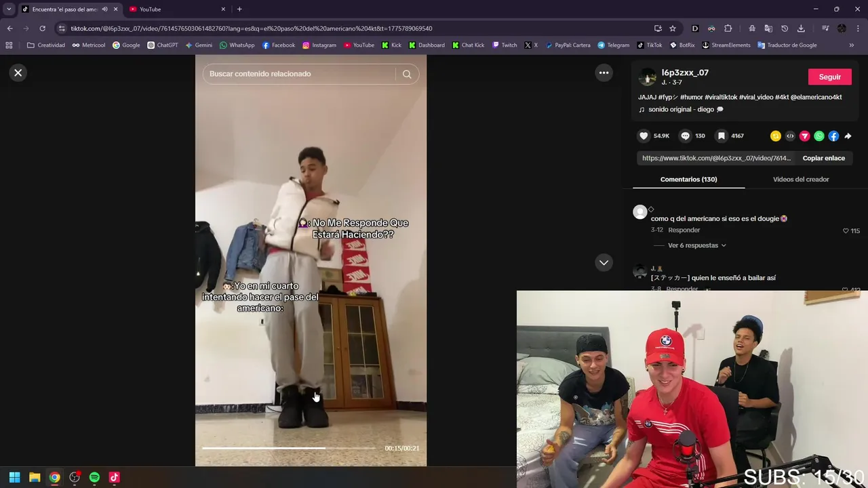This screenshot has height=488, width=868.
Task: Click the Chrome taskbar icon
Action: click(54, 477)
